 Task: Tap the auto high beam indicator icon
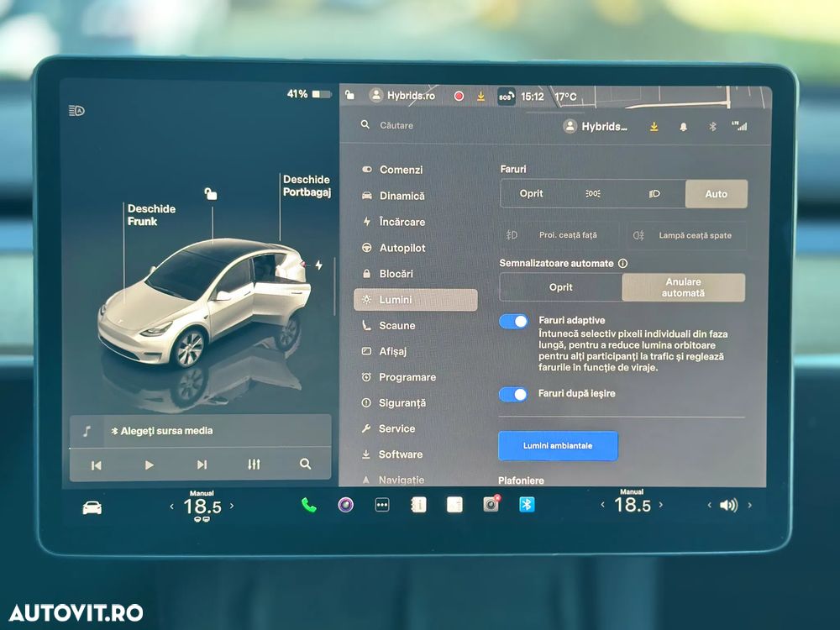tap(76, 110)
